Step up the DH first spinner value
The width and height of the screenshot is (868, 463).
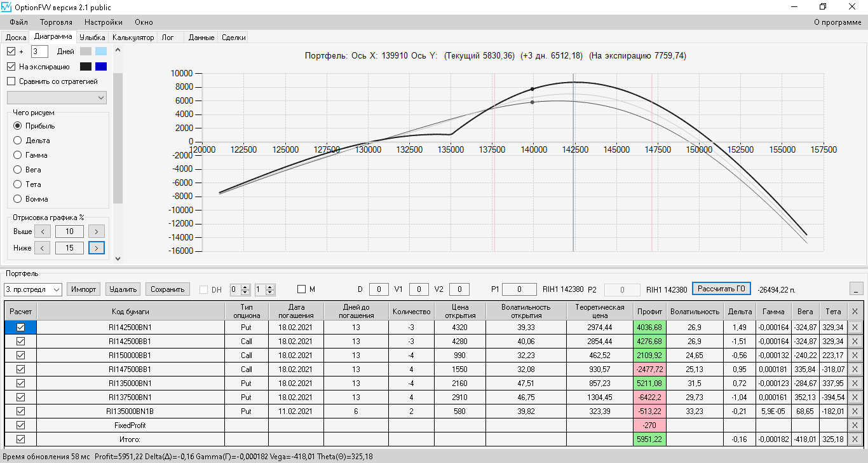pyautogui.click(x=246, y=287)
